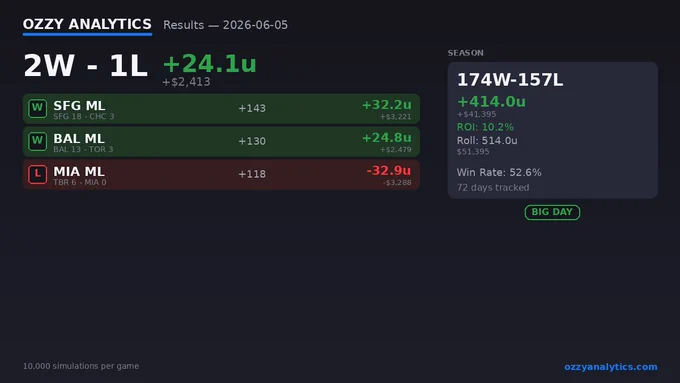
Task: Open the ozzyanalytics.com link
Action: 611,367
